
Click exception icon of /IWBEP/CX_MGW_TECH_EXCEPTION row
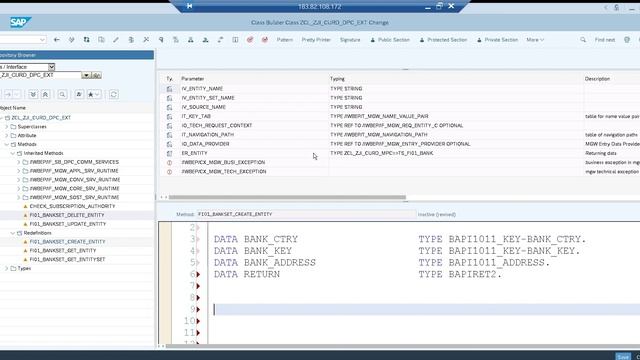tap(169, 172)
